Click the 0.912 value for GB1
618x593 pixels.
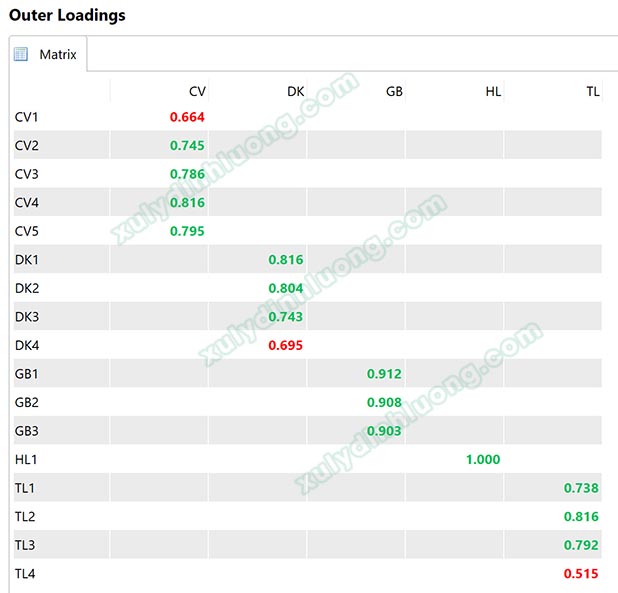click(x=384, y=374)
